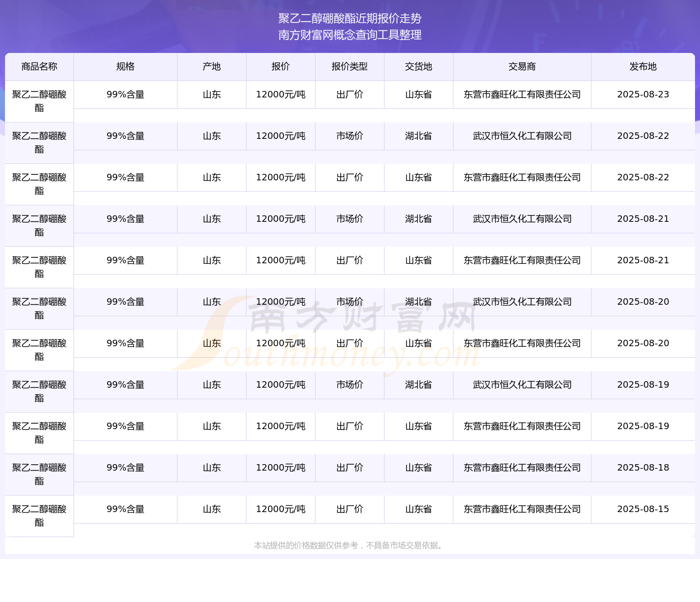This screenshot has width=700, height=602.
Task: Click the 发布地 column header
Action: [643, 66]
